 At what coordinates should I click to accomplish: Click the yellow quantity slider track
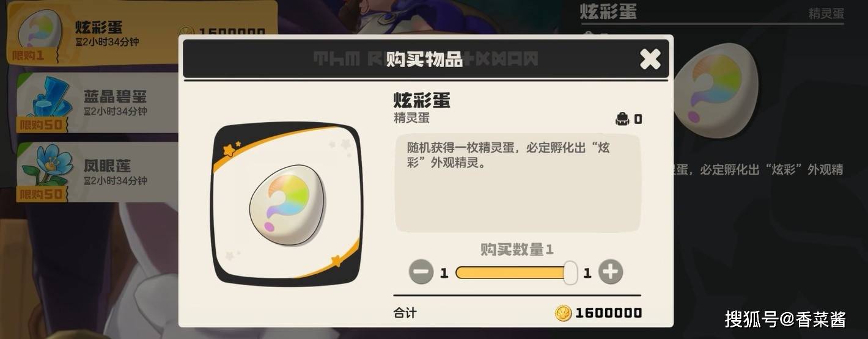point(513,272)
